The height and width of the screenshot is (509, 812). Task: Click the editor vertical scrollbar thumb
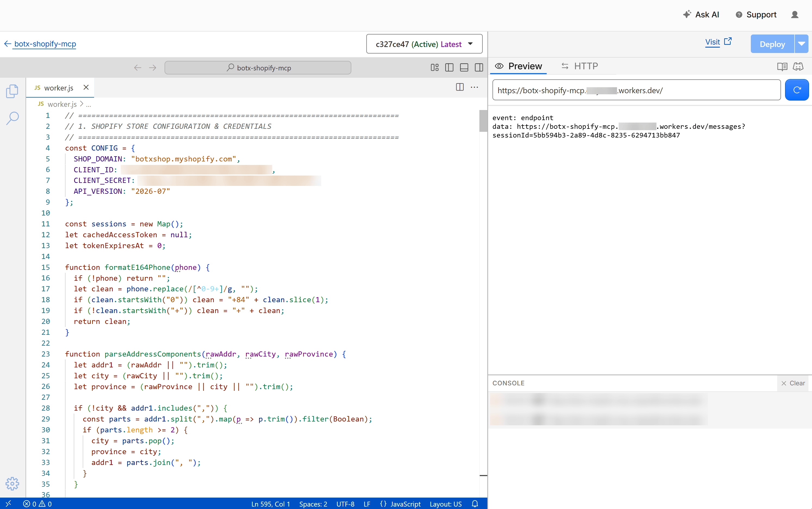point(483,120)
